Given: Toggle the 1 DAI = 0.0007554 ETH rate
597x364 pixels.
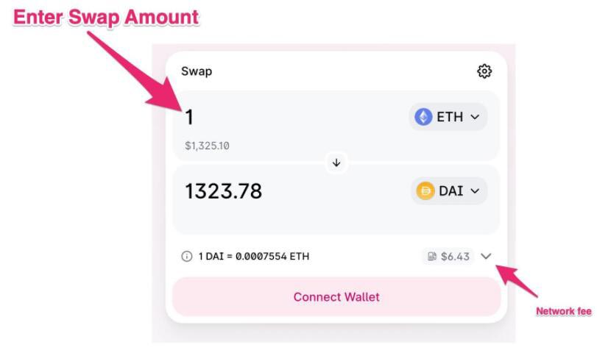Looking at the screenshot, I should 253,257.
